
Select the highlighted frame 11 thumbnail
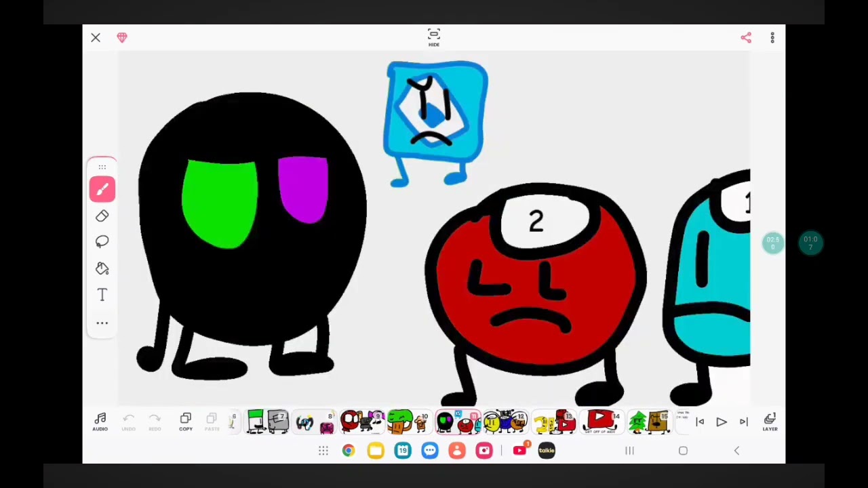457,422
